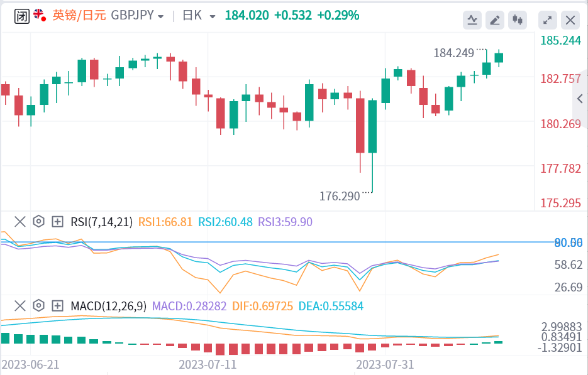Click the current price 184.020
Viewport: 588px width, 375px height.
click(247, 15)
